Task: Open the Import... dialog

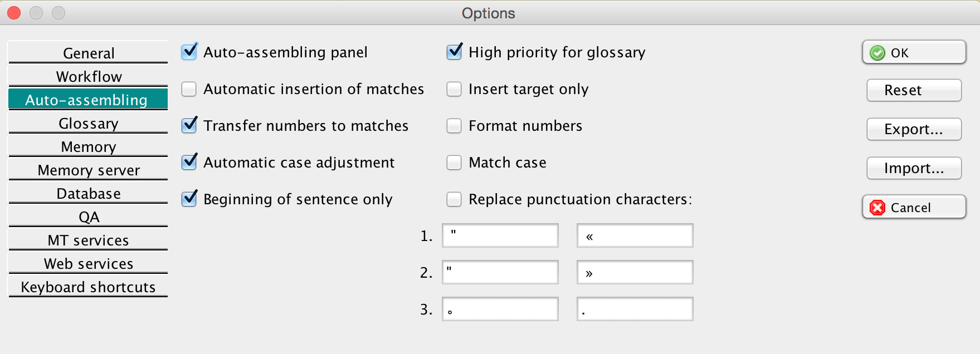Action: click(914, 168)
